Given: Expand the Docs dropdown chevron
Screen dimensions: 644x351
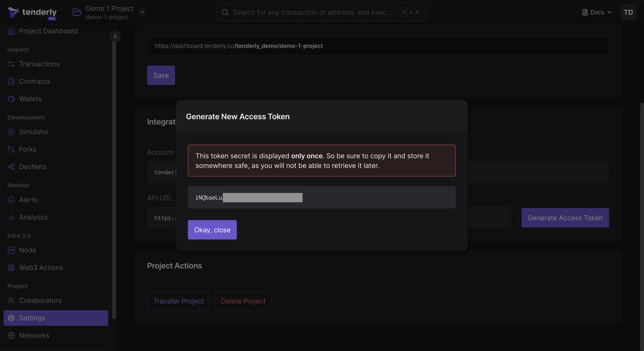Looking at the screenshot, I should tap(609, 12).
